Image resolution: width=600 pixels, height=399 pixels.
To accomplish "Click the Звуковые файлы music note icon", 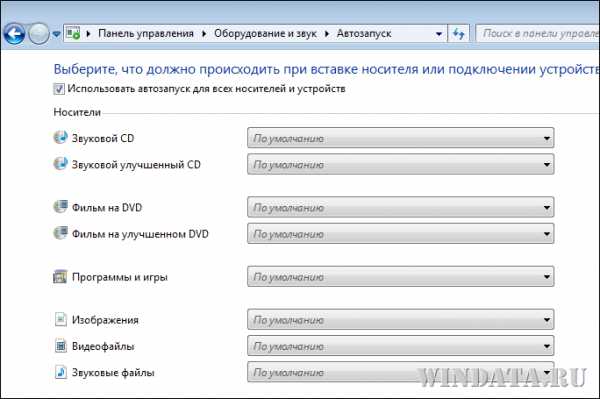I will pyautogui.click(x=60, y=372).
